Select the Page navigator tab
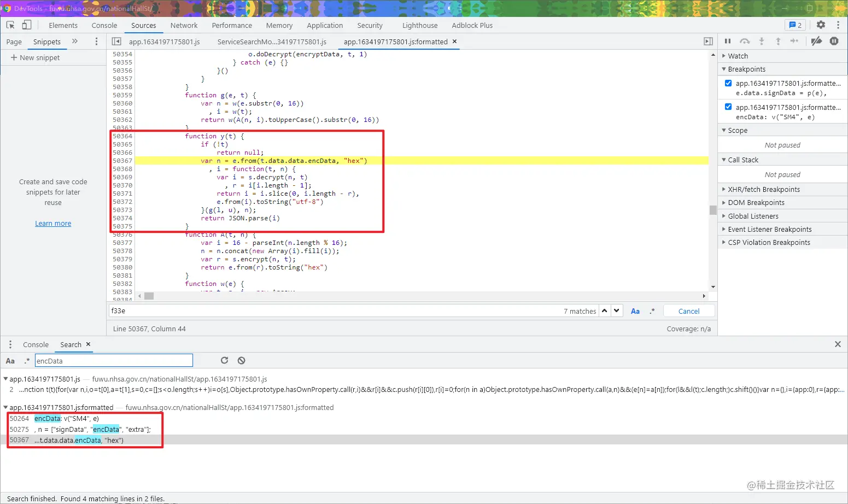The height and width of the screenshot is (504, 848). [x=14, y=42]
